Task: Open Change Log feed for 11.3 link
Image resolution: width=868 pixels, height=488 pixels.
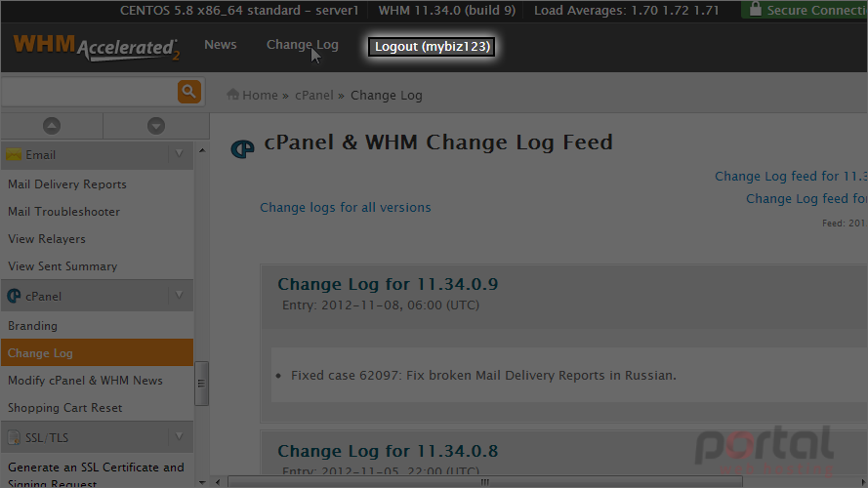Action: coord(791,176)
